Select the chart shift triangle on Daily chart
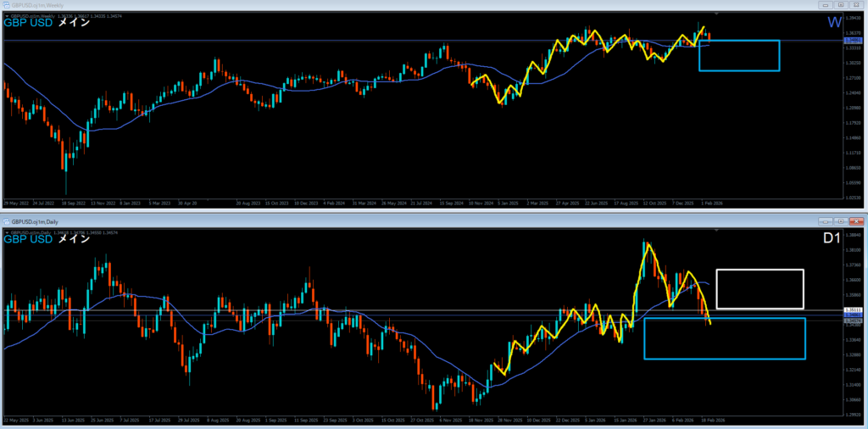 (717, 231)
